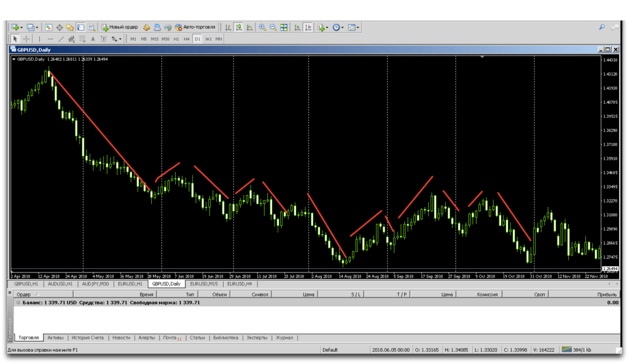Select the text label tool
The width and height of the screenshot is (629, 364).
coord(93,39)
